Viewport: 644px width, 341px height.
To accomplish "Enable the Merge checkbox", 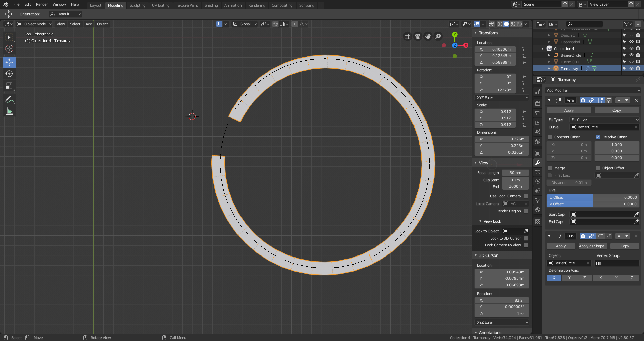I will (550, 168).
